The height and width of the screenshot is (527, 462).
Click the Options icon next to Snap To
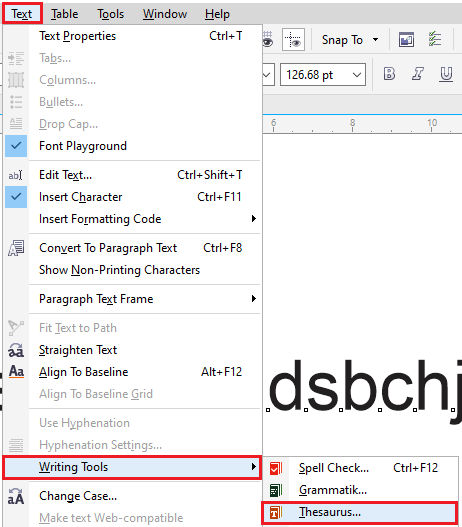click(x=406, y=40)
